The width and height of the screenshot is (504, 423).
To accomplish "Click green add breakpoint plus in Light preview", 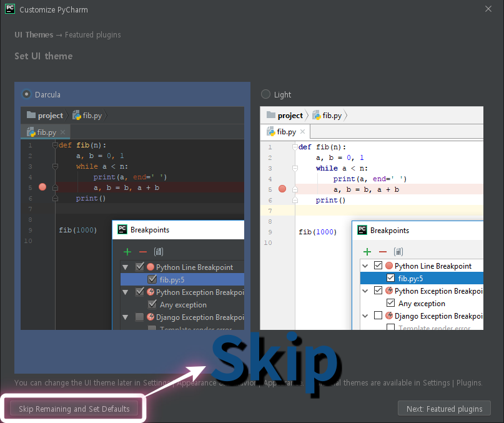I will pyautogui.click(x=367, y=252).
